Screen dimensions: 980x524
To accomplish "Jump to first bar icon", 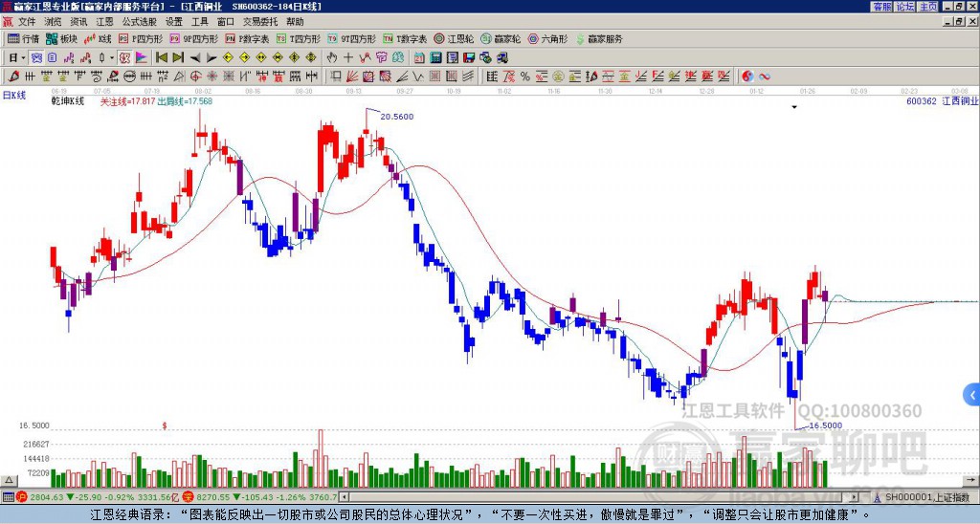I will (161, 58).
